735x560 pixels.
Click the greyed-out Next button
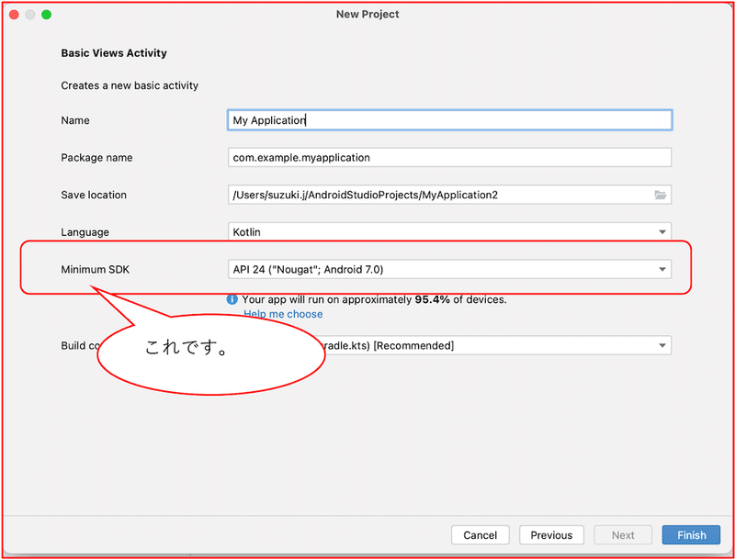tap(623, 535)
